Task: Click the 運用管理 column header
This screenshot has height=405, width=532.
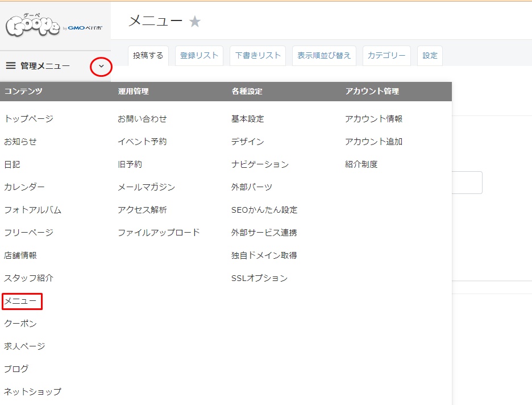Action: click(x=134, y=91)
